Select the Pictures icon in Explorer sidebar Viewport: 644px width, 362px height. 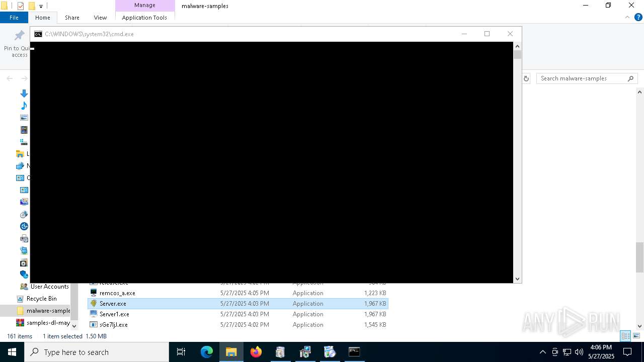[24, 118]
